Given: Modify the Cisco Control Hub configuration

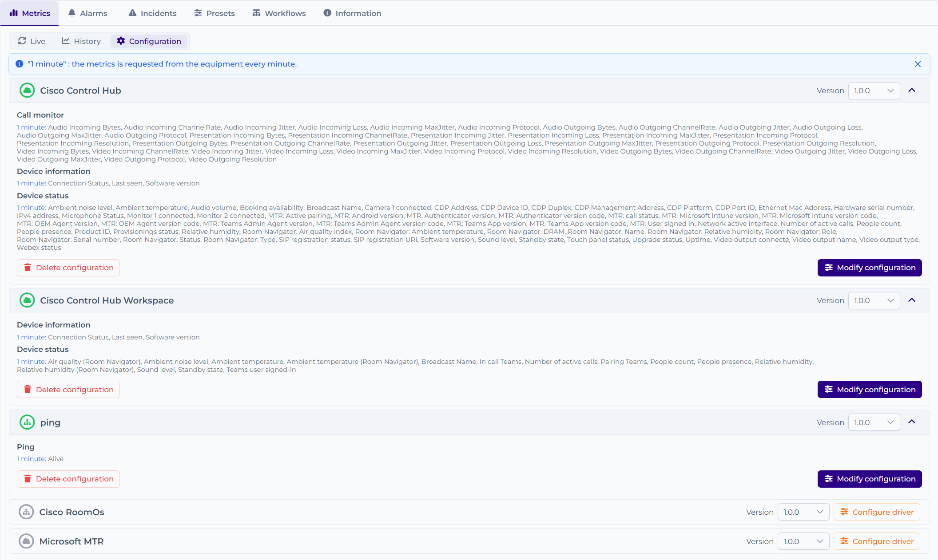Looking at the screenshot, I should tap(870, 268).
